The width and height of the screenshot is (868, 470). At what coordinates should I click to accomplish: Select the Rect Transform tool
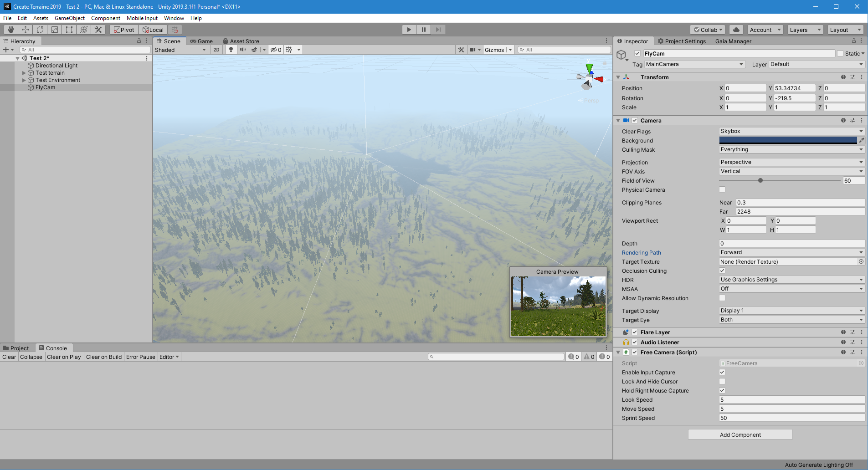tap(69, 30)
